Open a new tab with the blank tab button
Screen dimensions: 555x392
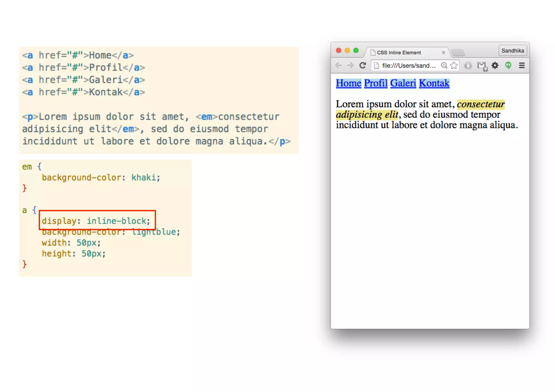click(458, 52)
